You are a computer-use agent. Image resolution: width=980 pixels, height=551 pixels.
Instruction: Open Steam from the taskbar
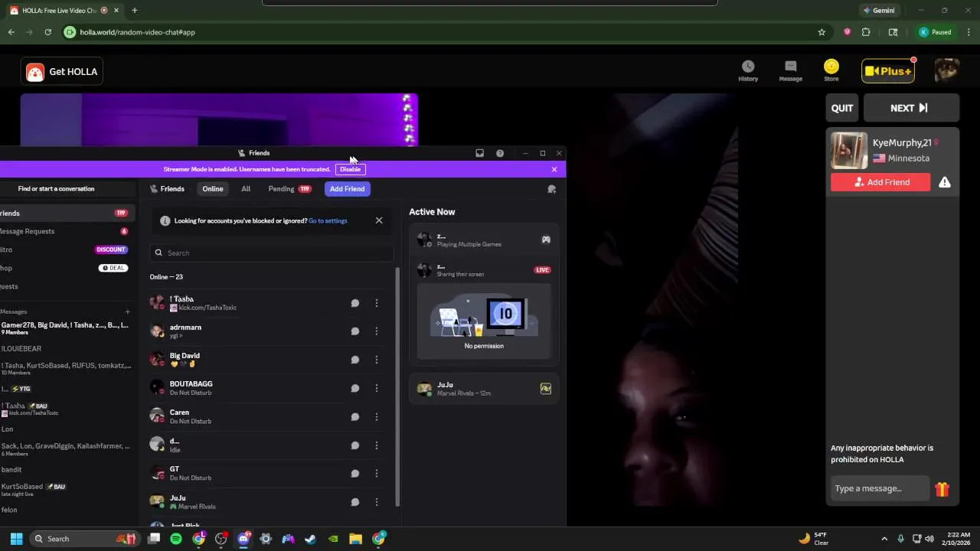(x=310, y=539)
